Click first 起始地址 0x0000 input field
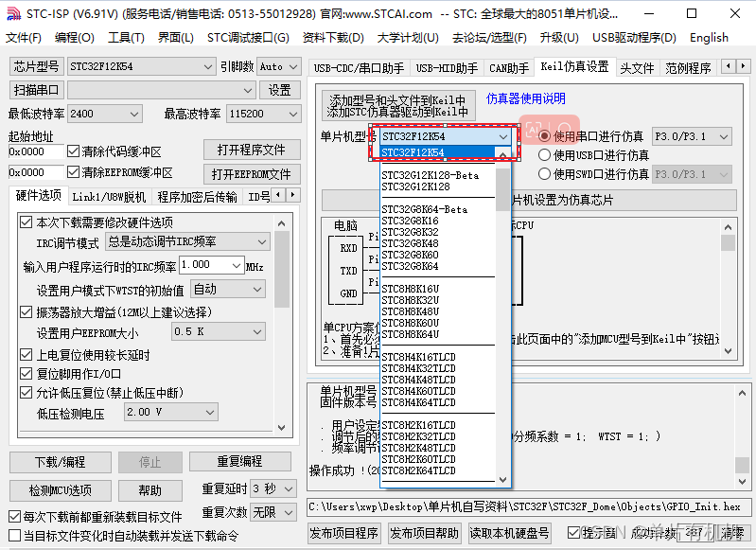The height and width of the screenshot is (550, 756). pyautogui.click(x=35, y=151)
